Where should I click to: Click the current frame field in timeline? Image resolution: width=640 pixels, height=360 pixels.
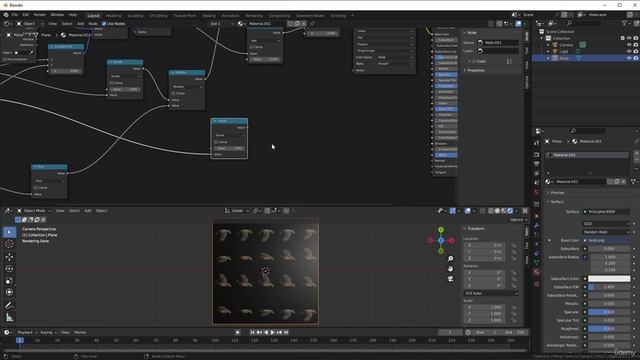(450, 332)
